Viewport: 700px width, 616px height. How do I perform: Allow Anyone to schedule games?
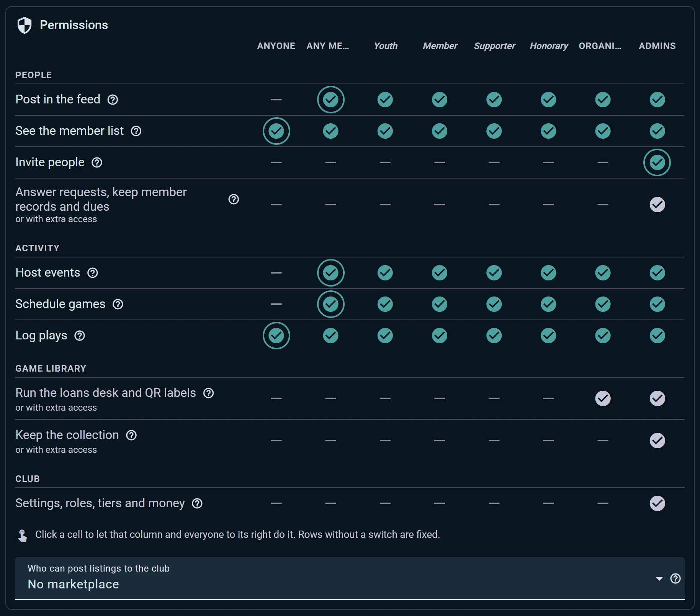276,304
